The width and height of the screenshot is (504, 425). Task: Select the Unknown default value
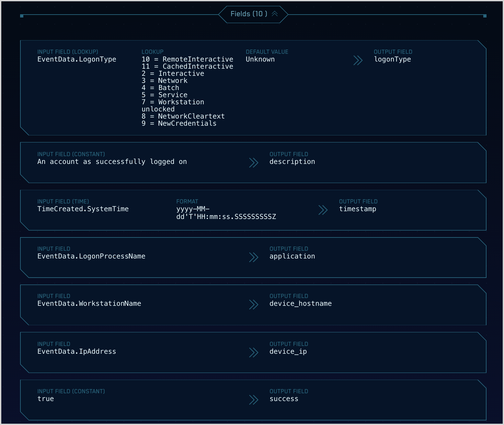click(x=260, y=59)
